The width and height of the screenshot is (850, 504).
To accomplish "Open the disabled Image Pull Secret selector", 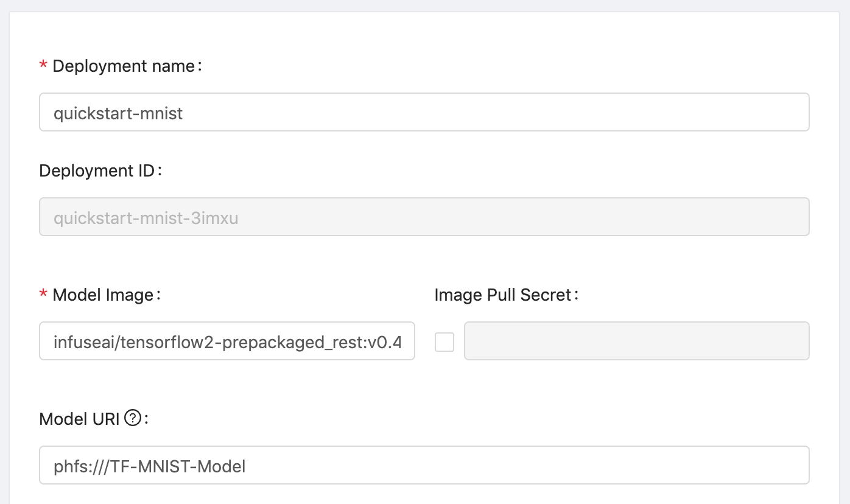I will [x=636, y=341].
